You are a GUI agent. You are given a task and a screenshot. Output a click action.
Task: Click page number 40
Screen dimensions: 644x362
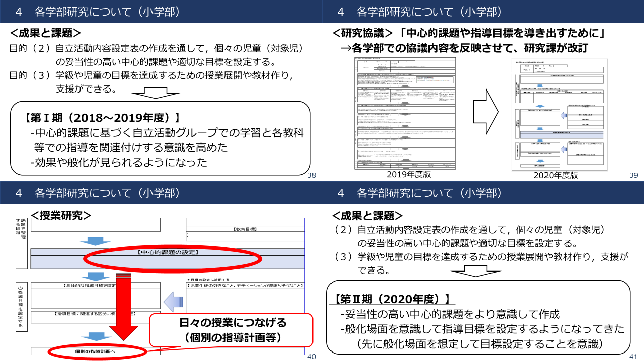311,357
